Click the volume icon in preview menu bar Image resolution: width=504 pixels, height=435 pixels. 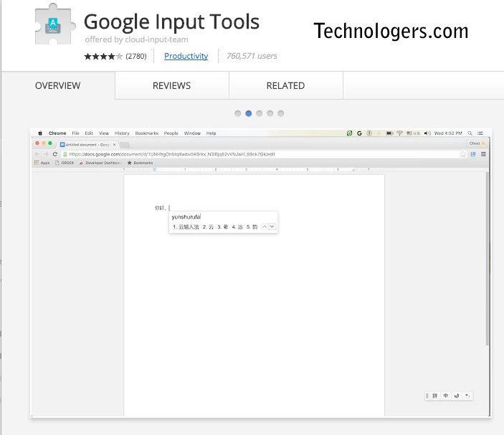coord(427,133)
